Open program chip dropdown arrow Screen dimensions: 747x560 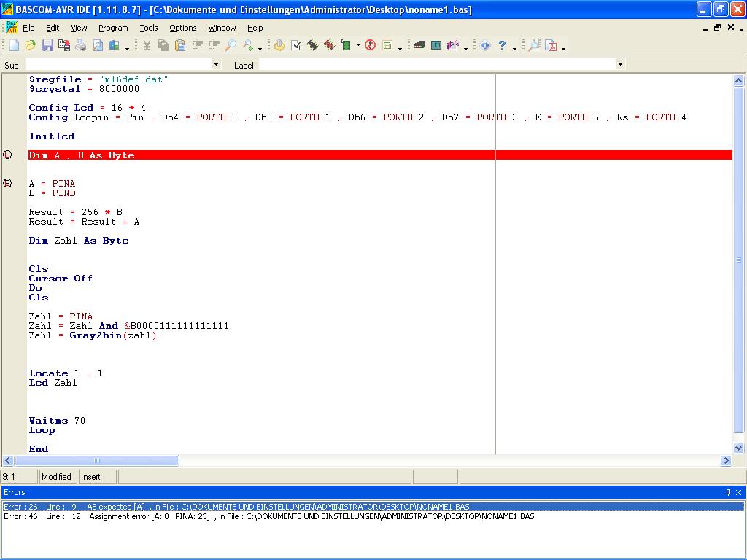358,45
